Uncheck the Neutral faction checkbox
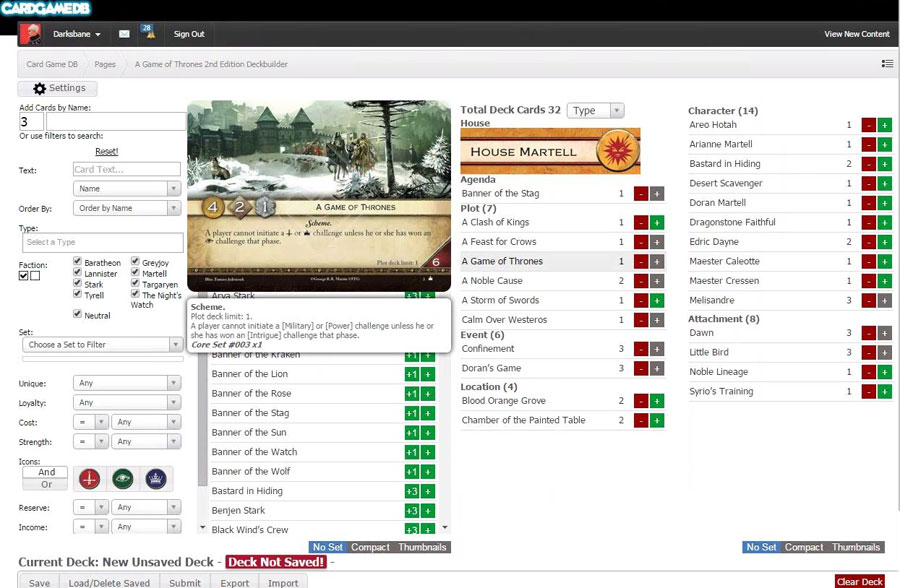Image resolution: width=900 pixels, height=588 pixels. (x=77, y=314)
